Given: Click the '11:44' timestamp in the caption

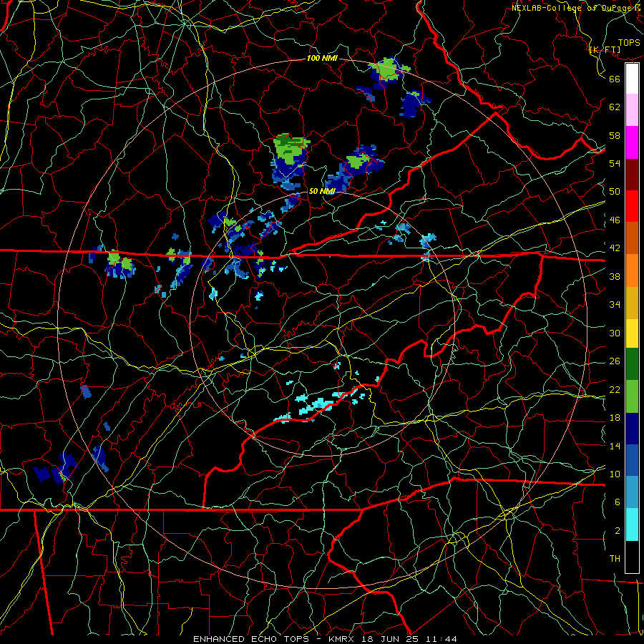Looking at the screenshot, I should 441,639.
